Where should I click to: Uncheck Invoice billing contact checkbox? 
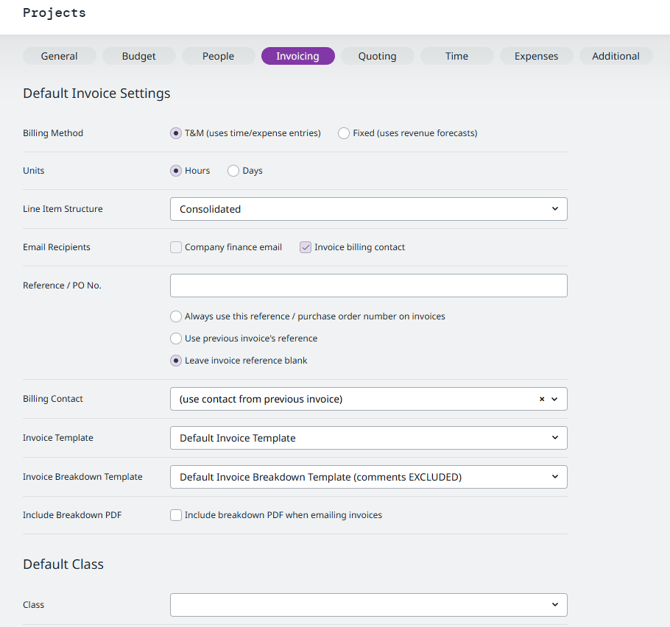click(x=306, y=247)
